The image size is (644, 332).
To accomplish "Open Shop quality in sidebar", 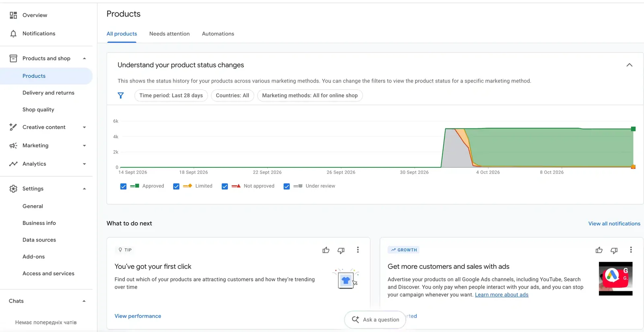I will point(38,110).
